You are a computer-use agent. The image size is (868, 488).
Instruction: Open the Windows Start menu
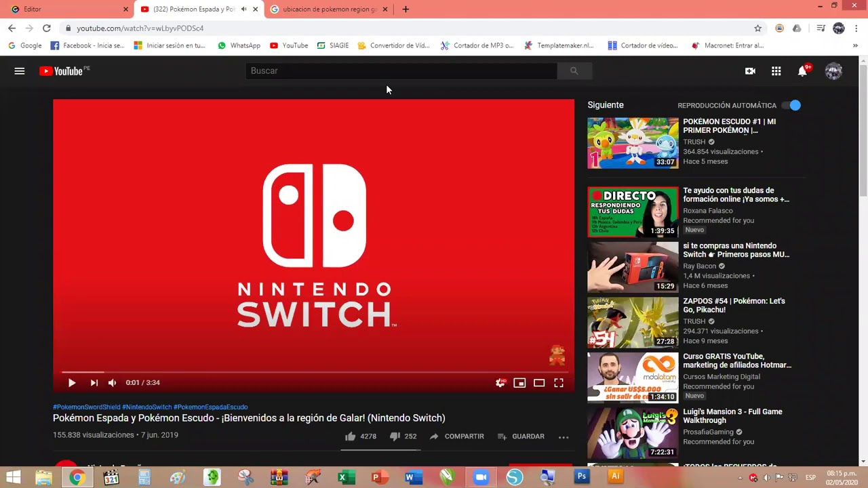tap(13, 477)
